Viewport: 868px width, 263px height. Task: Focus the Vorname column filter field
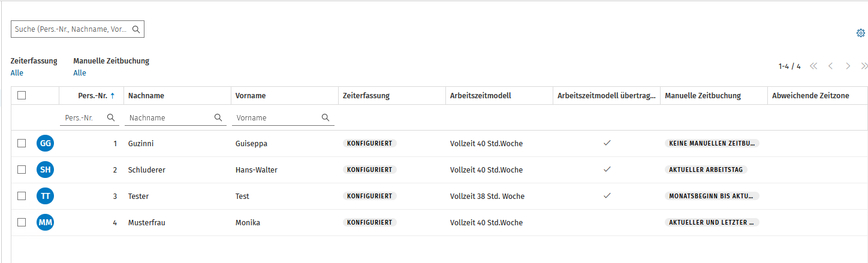click(x=277, y=118)
